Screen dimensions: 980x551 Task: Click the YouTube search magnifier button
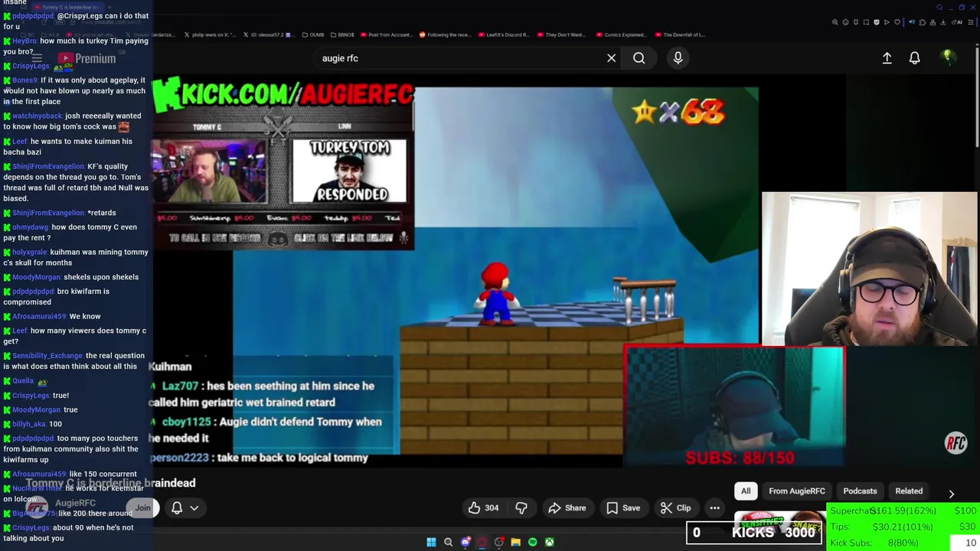[x=639, y=58]
